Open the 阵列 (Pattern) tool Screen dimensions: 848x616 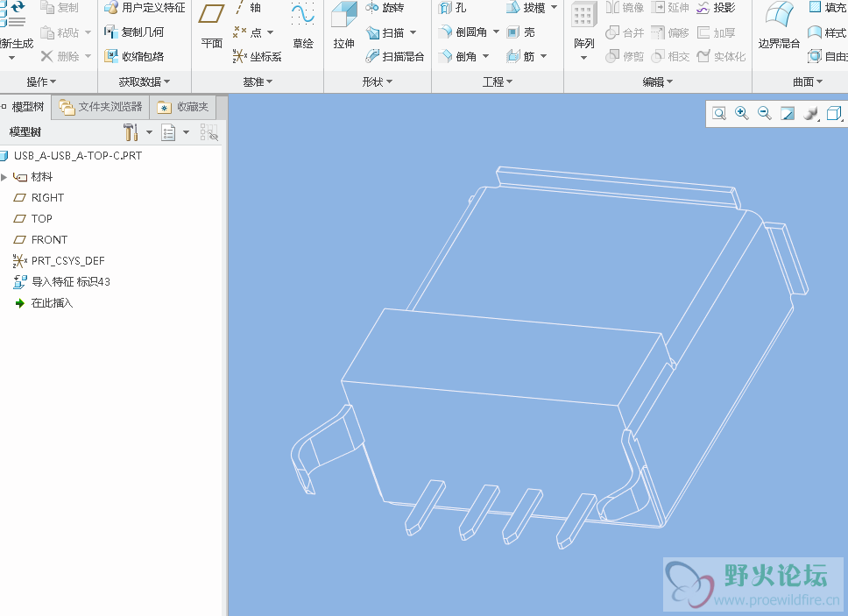pos(584,26)
